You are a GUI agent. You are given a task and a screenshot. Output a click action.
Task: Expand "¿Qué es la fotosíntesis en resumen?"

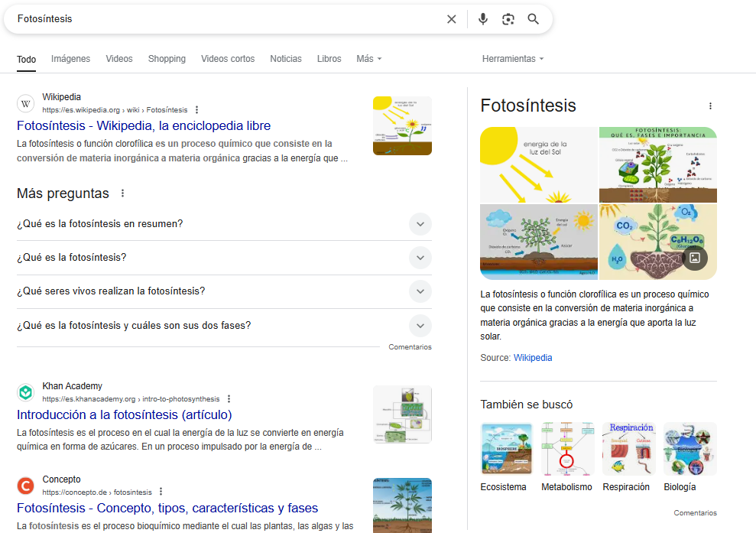420,224
